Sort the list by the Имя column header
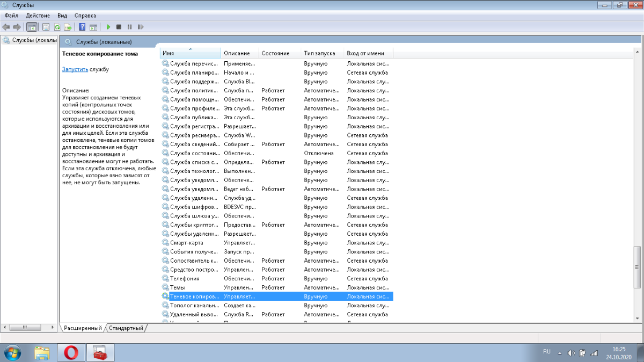Image resolution: width=644 pixels, height=362 pixels. [190, 53]
